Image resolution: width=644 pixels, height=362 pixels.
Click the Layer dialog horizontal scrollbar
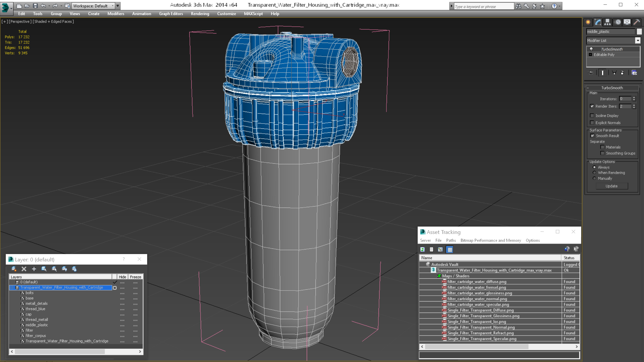pos(76,351)
